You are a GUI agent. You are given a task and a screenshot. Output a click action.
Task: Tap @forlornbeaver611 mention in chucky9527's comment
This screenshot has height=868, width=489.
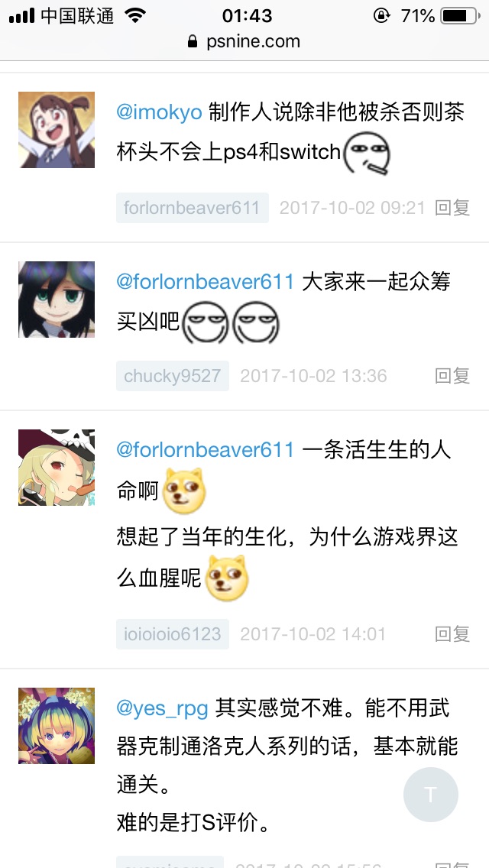[x=205, y=281]
